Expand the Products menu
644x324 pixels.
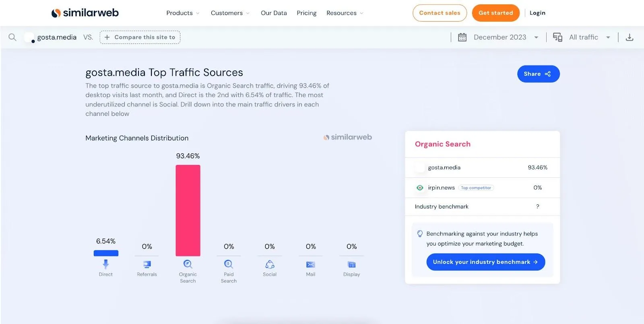click(x=183, y=13)
